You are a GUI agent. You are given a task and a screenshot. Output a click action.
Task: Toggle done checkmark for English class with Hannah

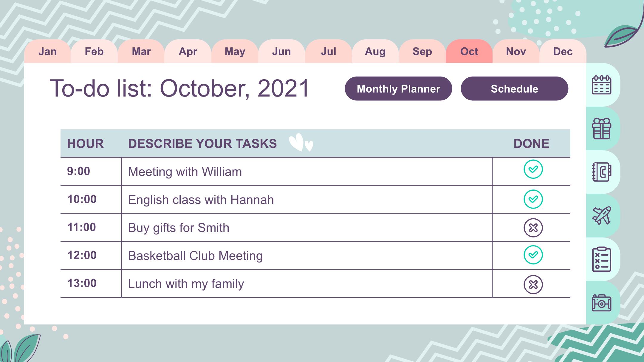tap(533, 199)
